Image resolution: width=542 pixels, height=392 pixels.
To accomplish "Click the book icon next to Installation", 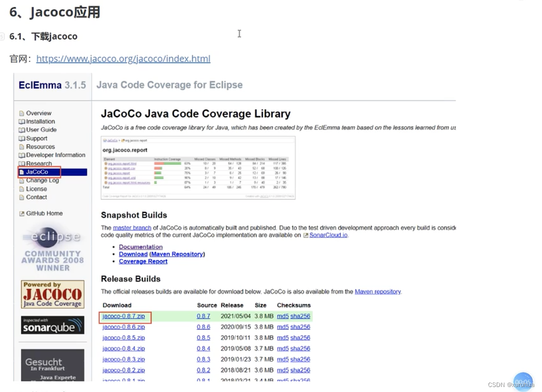I will coord(21,121).
